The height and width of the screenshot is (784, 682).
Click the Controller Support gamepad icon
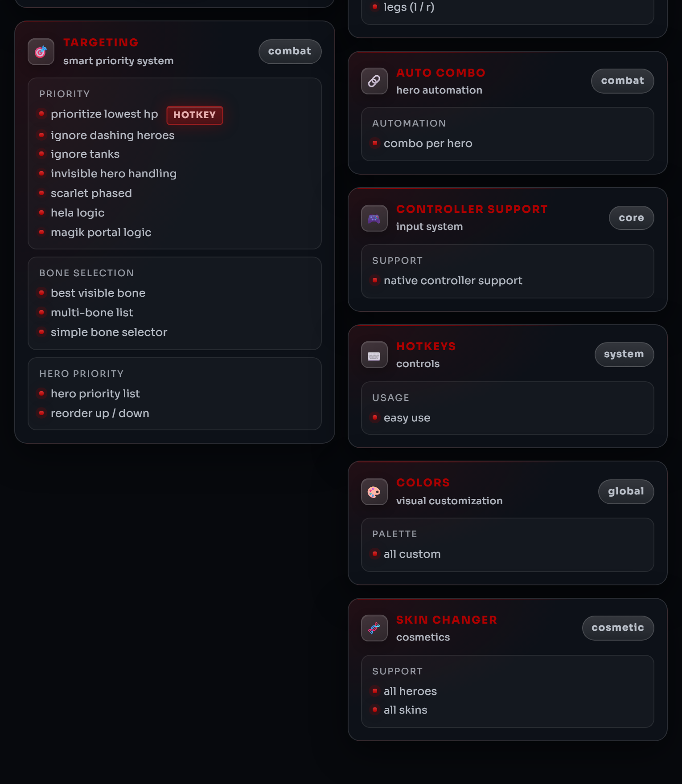(374, 218)
